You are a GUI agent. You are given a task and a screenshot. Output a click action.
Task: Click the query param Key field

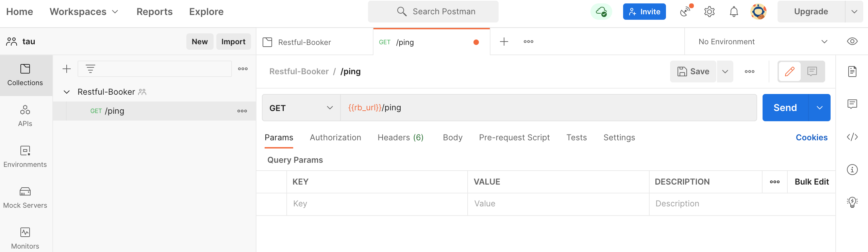[x=377, y=204]
